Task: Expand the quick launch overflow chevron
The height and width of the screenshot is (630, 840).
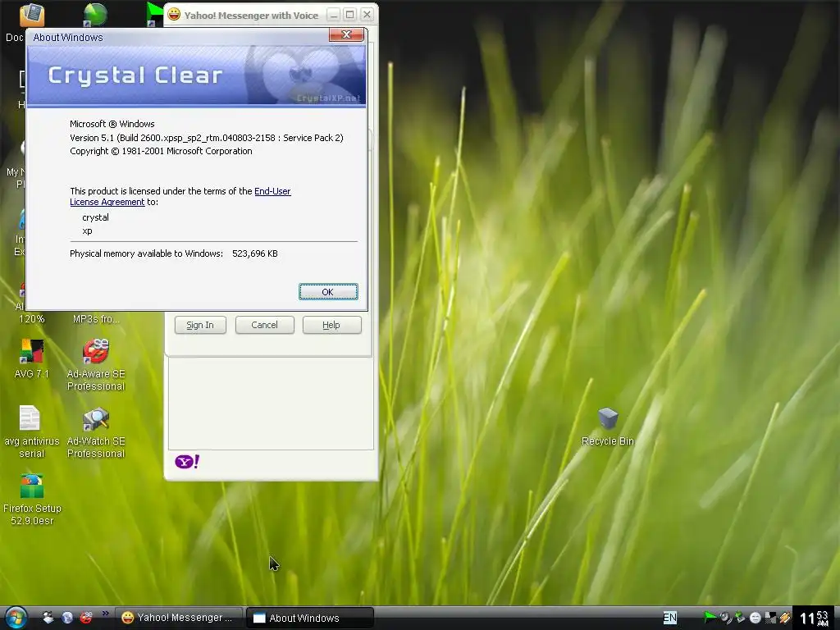Action: click(106, 614)
